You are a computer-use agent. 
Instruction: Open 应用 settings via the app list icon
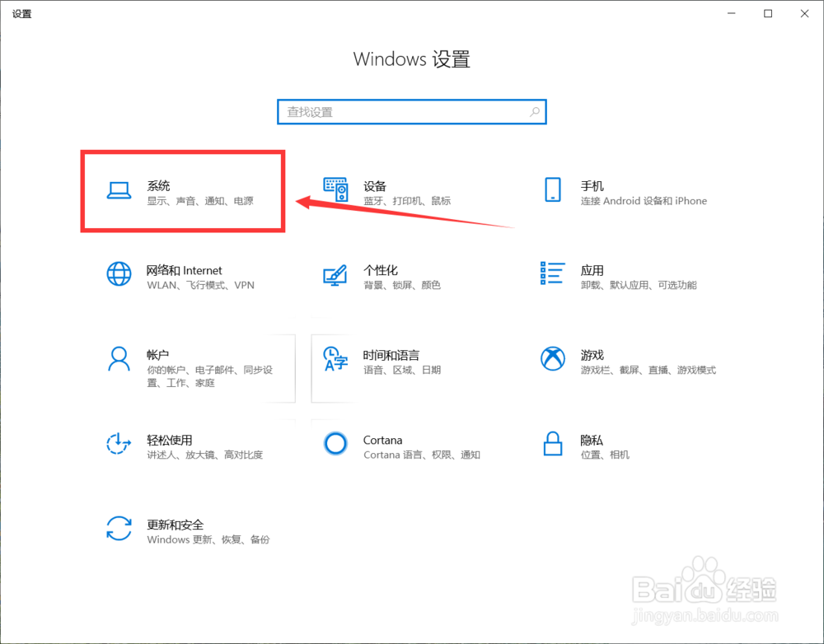point(552,274)
